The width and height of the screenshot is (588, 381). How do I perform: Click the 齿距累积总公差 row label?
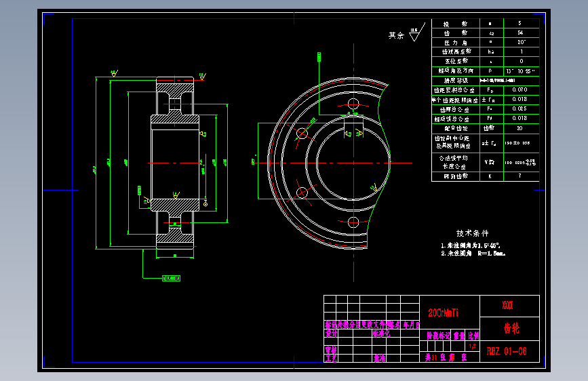pos(454,90)
